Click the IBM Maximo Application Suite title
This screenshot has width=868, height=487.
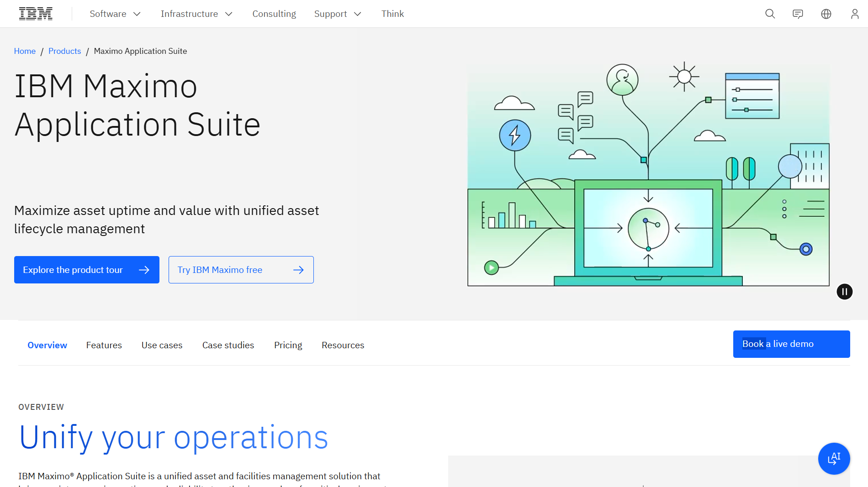(x=138, y=105)
